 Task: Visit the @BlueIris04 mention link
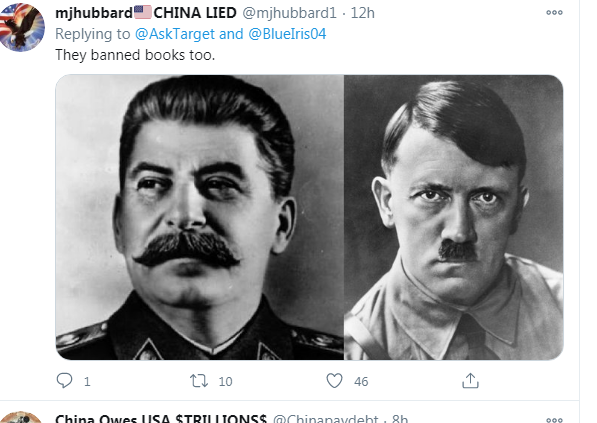point(287,34)
